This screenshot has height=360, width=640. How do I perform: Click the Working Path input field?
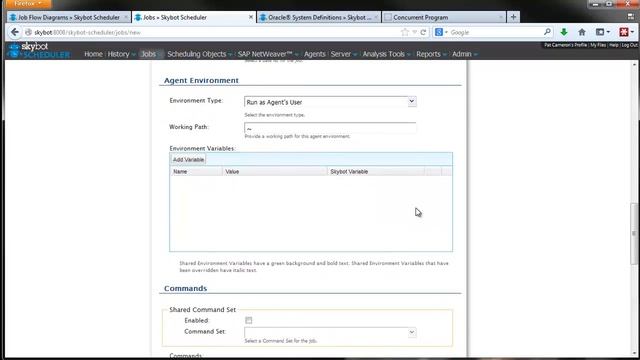coord(330,128)
